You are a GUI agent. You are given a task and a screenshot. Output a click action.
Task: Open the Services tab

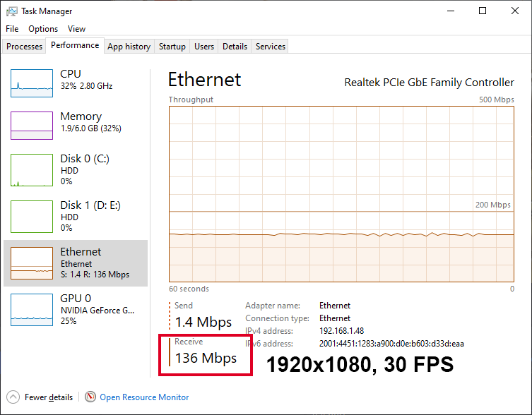271,46
